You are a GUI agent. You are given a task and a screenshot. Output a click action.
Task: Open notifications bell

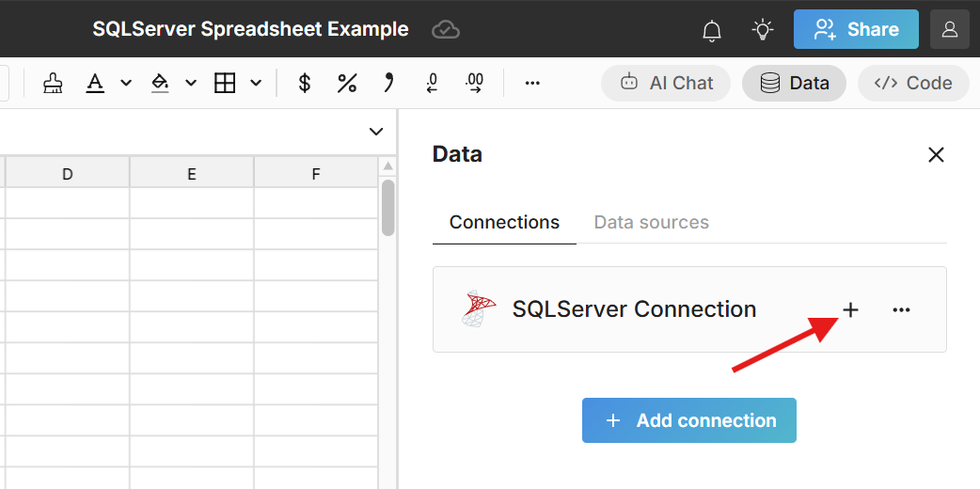[712, 30]
